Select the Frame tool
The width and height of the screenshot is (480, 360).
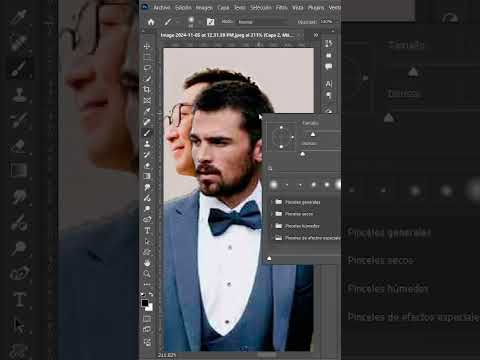tap(147, 100)
